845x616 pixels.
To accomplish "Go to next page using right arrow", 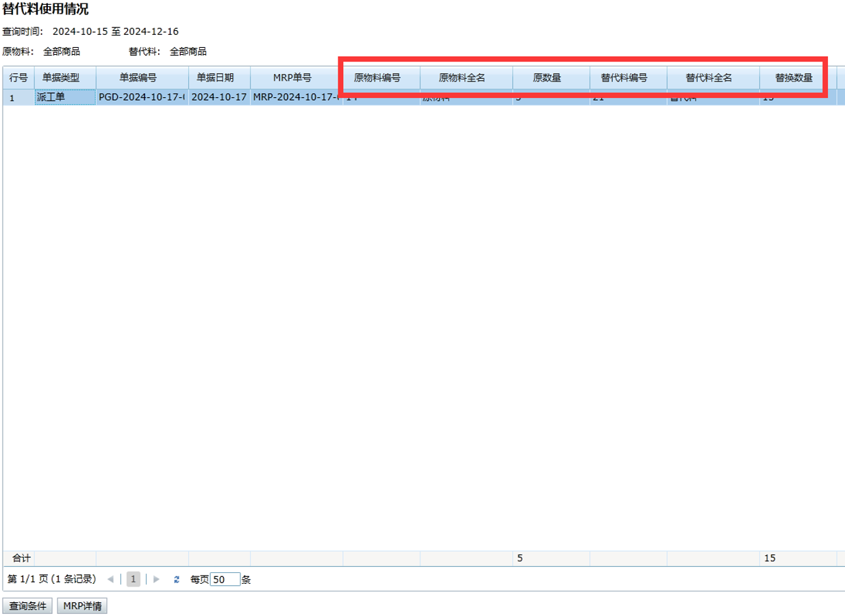I will tap(157, 580).
